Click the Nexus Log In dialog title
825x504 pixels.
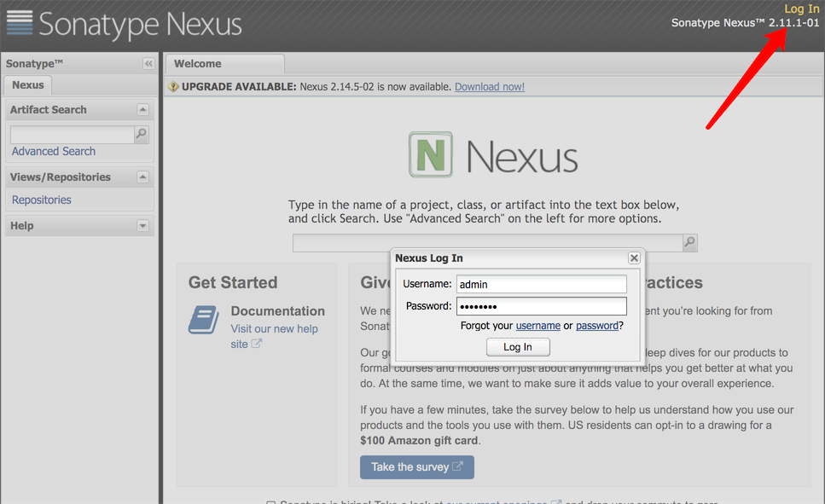pos(429,258)
